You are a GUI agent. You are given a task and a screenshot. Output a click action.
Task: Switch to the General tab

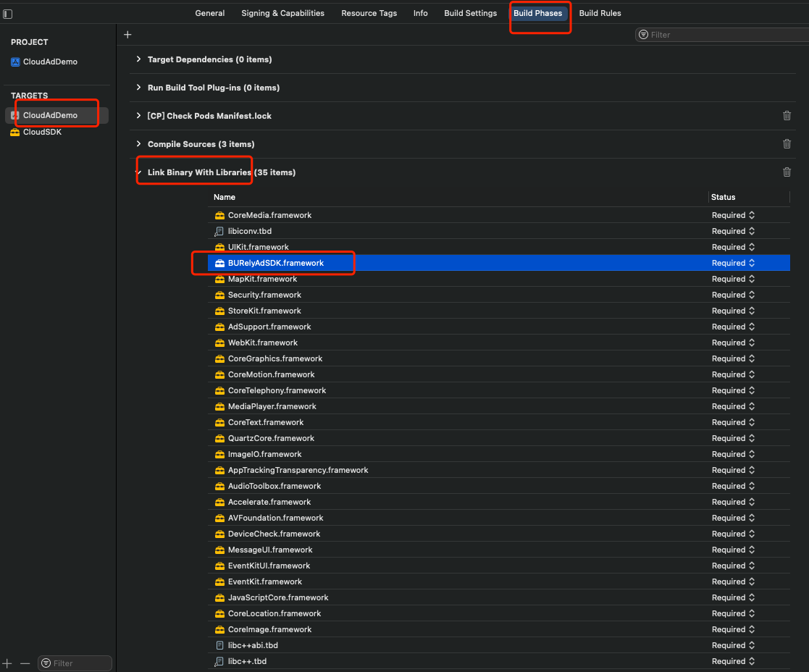coord(210,14)
